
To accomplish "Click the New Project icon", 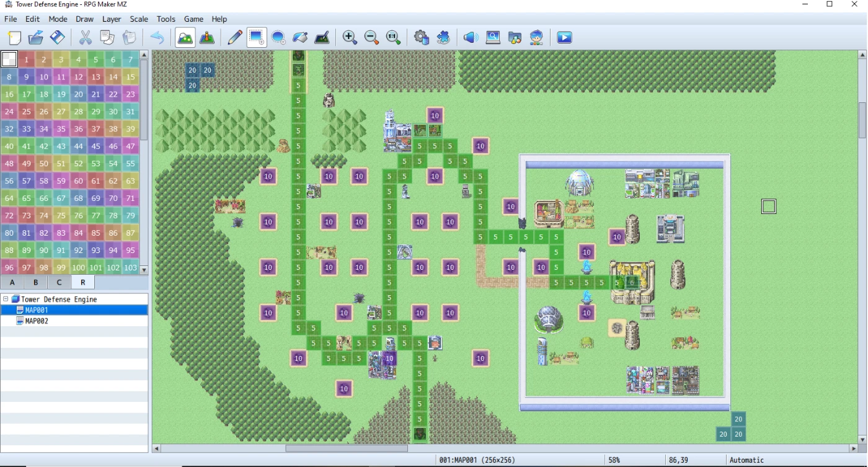I will [x=14, y=38].
